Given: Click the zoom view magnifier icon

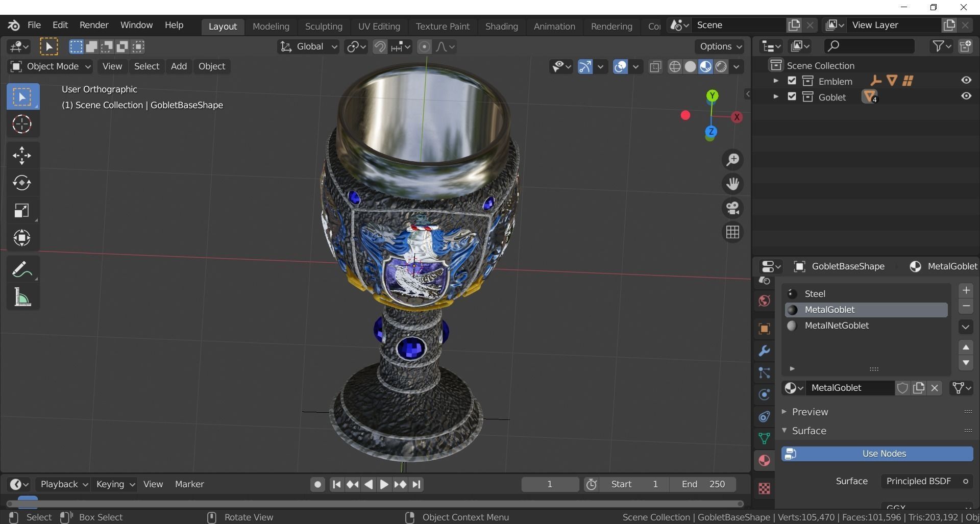Looking at the screenshot, I should (733, 160).
